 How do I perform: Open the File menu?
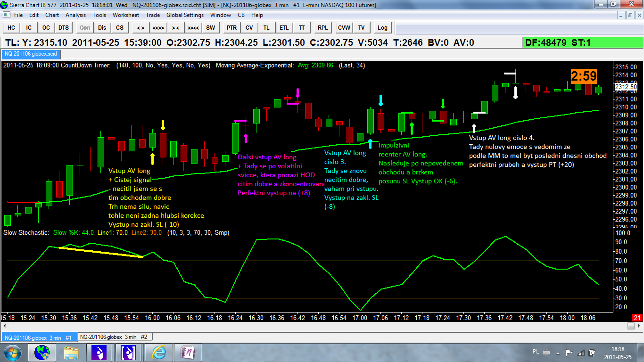point(18,15)
